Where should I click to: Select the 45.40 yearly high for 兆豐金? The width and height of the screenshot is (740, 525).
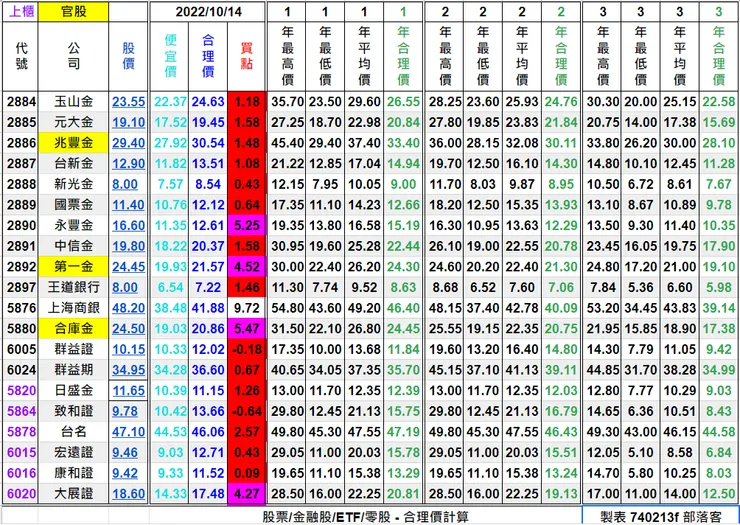(287, 143)
